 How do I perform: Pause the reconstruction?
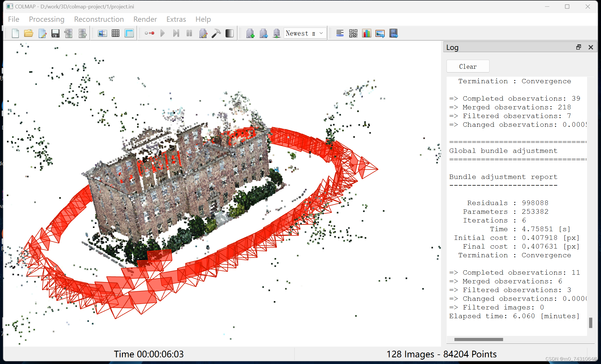[x=189, y=33]
